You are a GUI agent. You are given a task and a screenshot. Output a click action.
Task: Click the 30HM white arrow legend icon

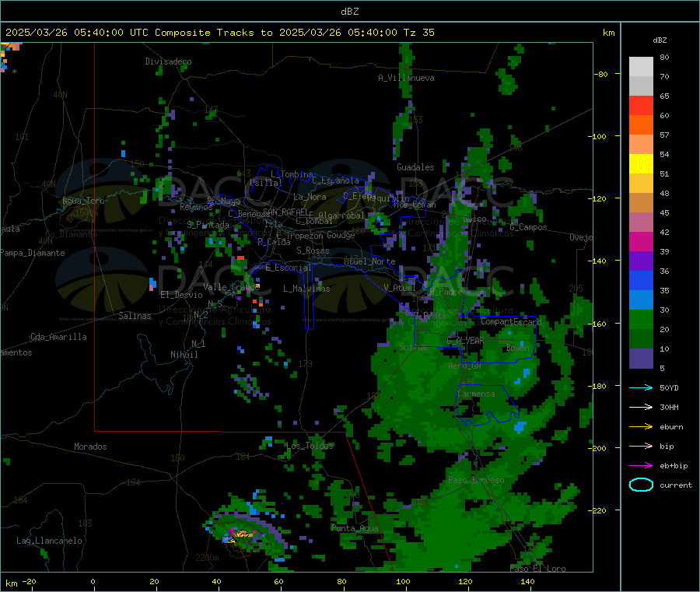[641, 407]
